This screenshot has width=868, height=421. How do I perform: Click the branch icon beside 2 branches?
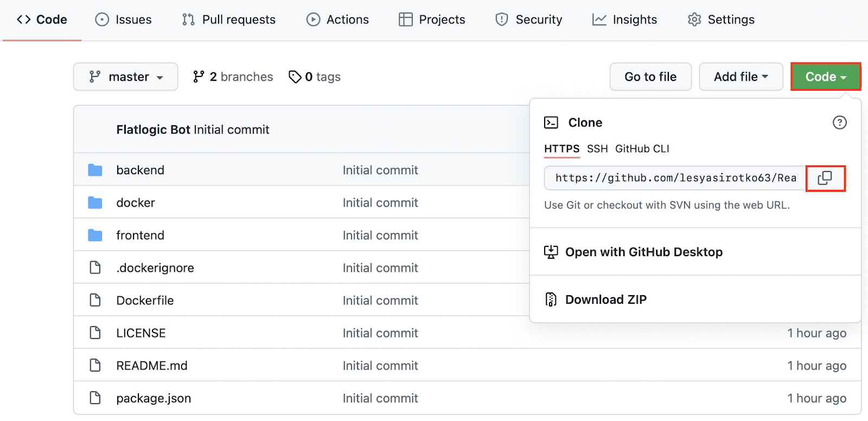[199, 76]
